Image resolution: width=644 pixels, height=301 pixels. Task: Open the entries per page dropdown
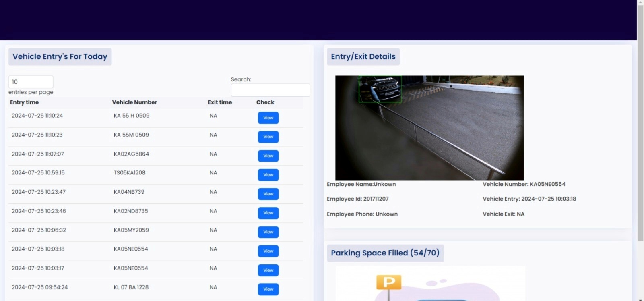31,82
